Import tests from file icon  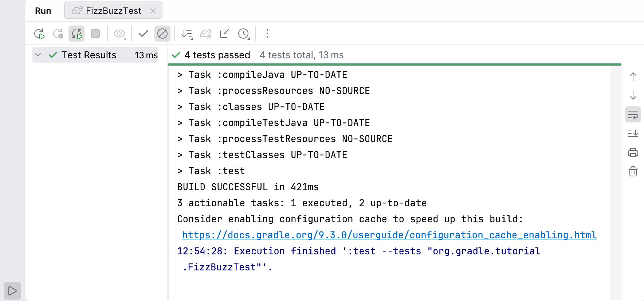(224, 34)
